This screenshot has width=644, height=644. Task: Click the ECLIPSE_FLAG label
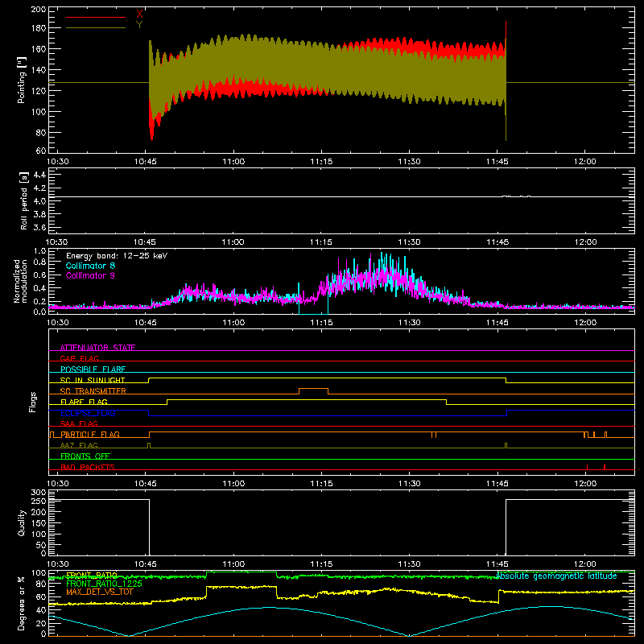point(88,413)
